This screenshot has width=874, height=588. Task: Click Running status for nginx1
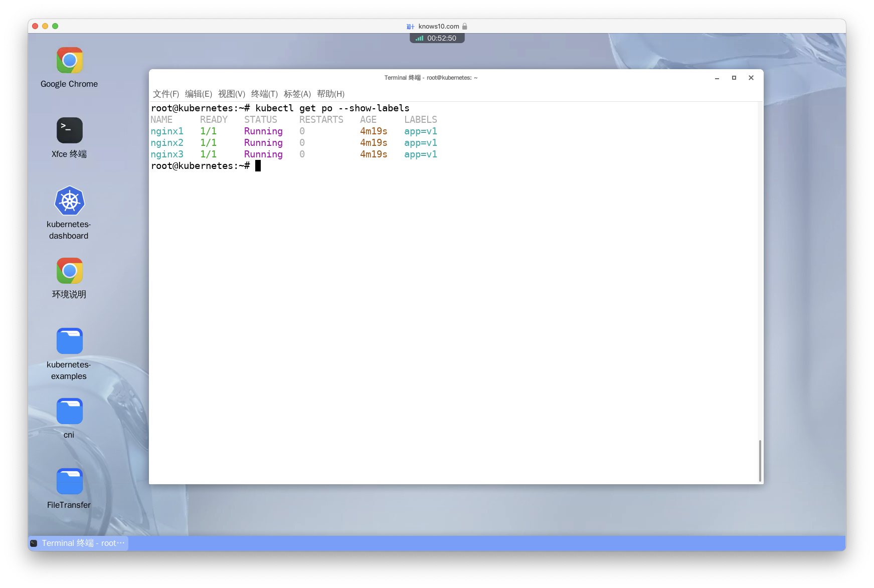coord(263,131)
